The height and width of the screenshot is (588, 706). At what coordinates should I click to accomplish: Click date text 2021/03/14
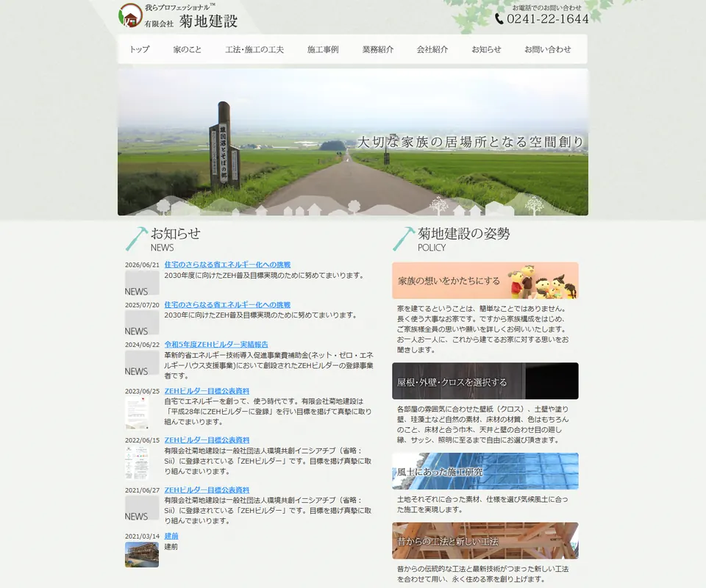pyautogui.click(x=142, y=537)
